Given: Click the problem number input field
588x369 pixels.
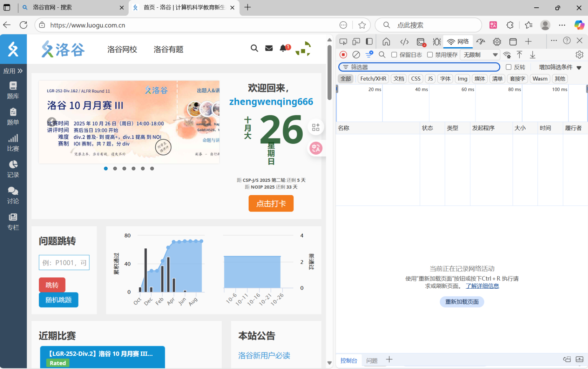Looking at the screenshot, I should [64, 263].
